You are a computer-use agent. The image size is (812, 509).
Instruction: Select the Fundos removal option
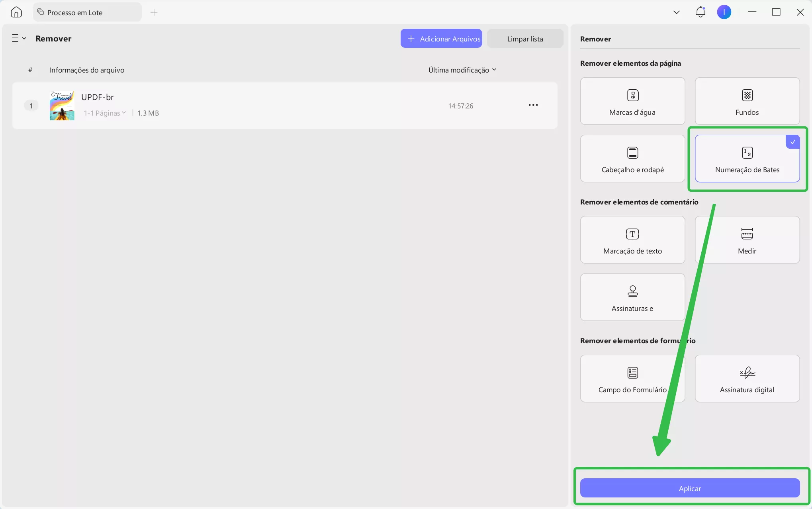point(747,101)
